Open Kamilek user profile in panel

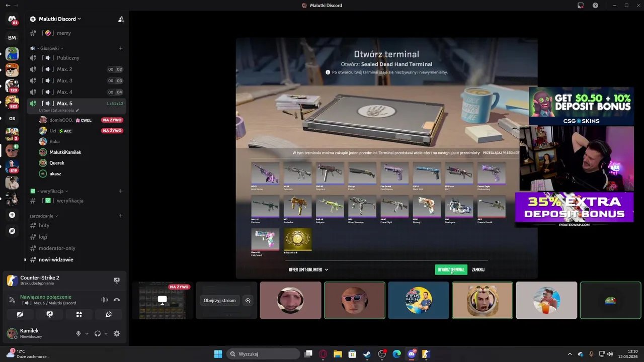(38, 333)
